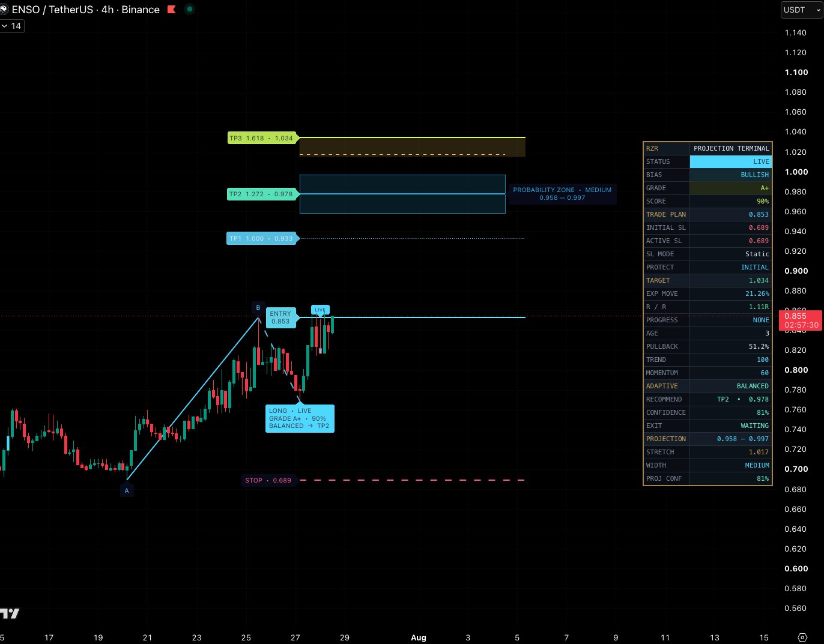824x644 pixels.
Task: Select the TP3 1.618 target label
Action: [262, 138]
